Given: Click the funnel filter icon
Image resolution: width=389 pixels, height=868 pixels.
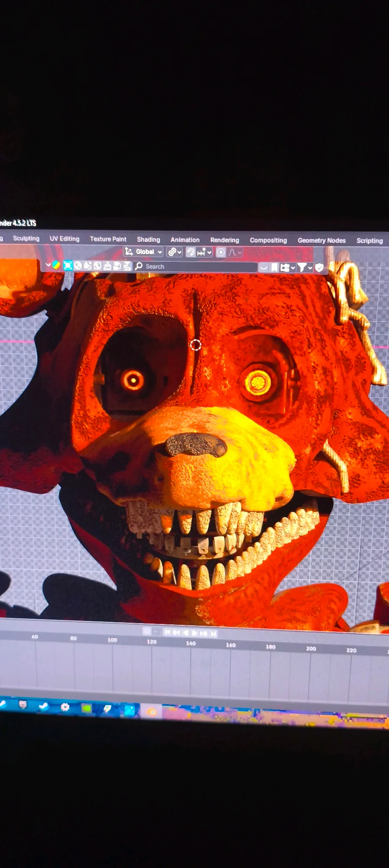Looking at the screenshot, I should (x=302, y=268).
